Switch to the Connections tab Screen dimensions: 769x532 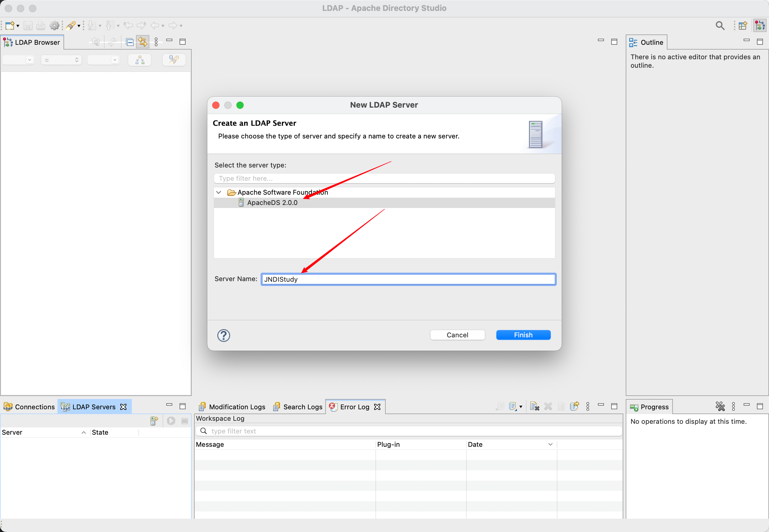click(x=29, y=407)
